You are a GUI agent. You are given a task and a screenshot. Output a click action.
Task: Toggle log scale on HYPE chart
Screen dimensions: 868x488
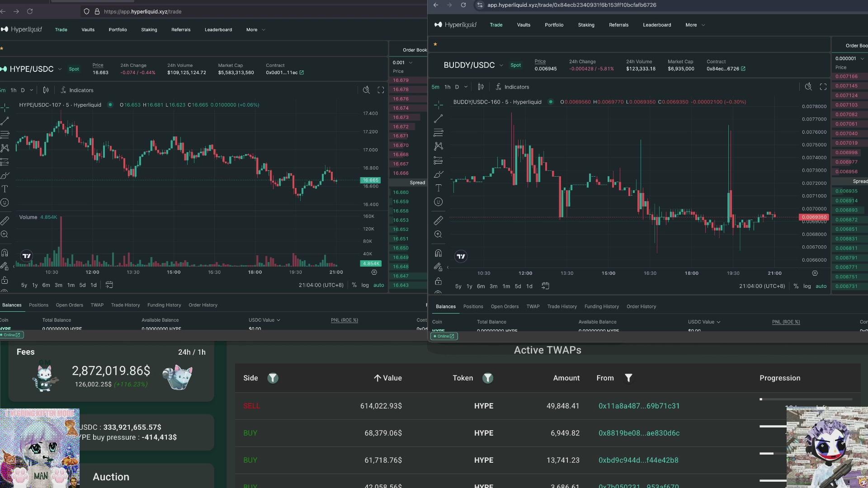click(365, 285)
